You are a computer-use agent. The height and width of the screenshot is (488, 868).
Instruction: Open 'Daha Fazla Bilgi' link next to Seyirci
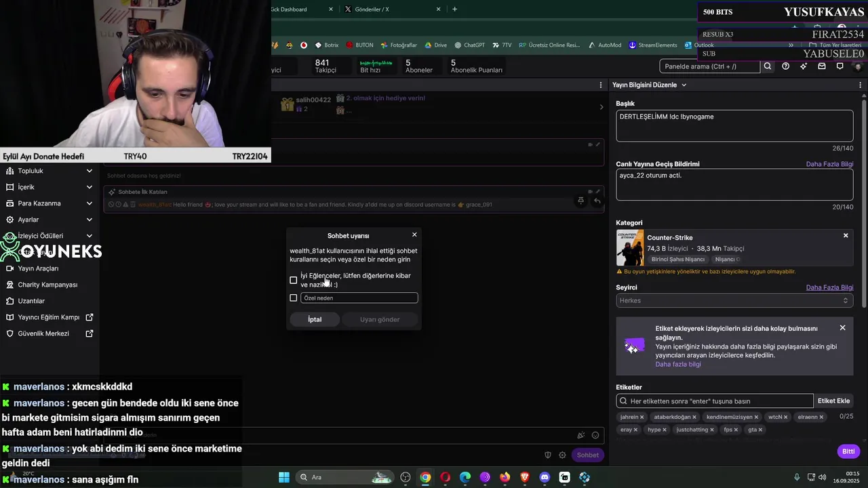[x=829, y=287]
